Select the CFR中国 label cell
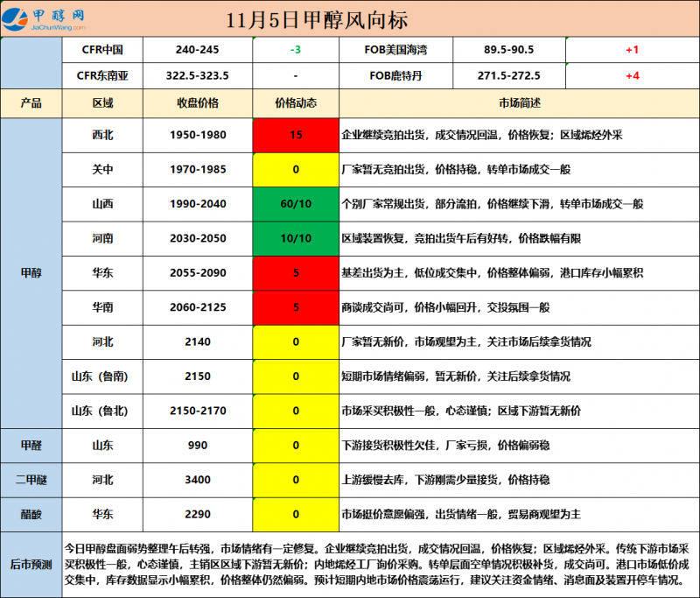This screenshot has width=700, height=598. 102,50
